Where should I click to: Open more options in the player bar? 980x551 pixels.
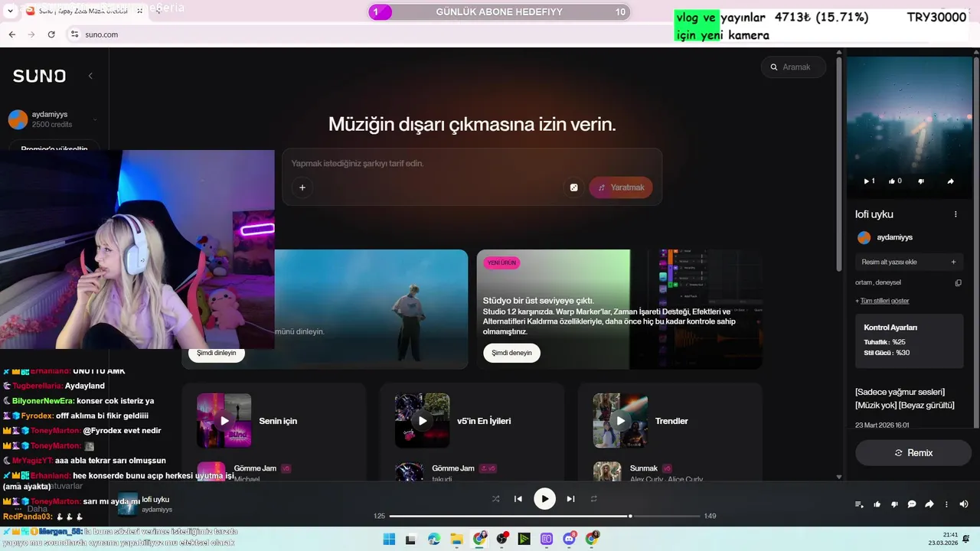[947, 504]
